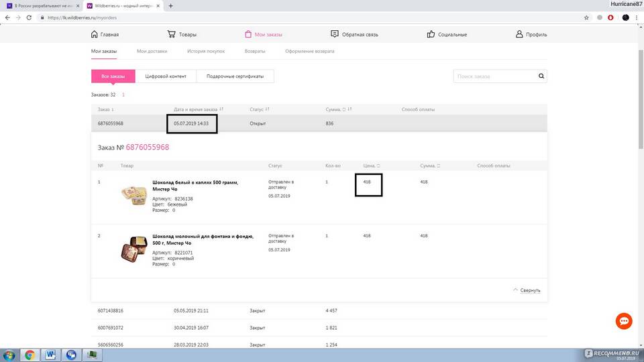
Task: Reload the page with the browser refresh button
Action: coord(30,17)
